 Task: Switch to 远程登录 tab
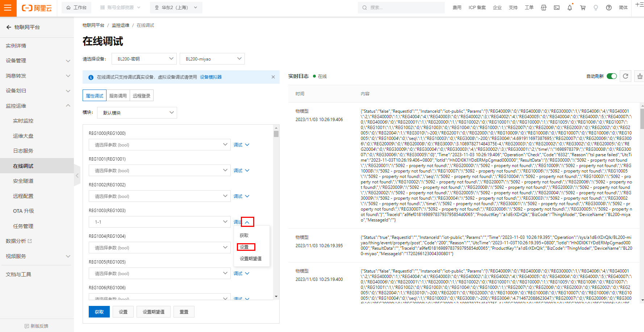pyautogui.click(x=142, y=96)
